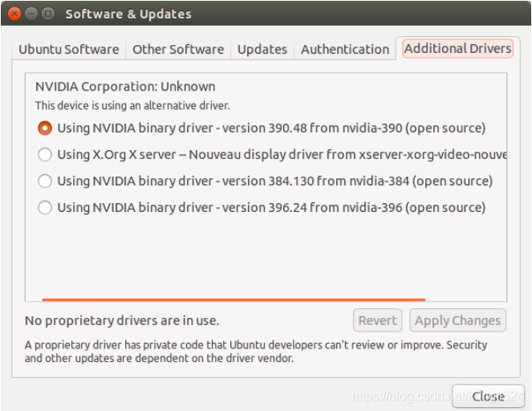This screenshot has width=532, height=411.
Task: Pick NVIDIA driver version 396.24 radio button
Action: [45, 208]
